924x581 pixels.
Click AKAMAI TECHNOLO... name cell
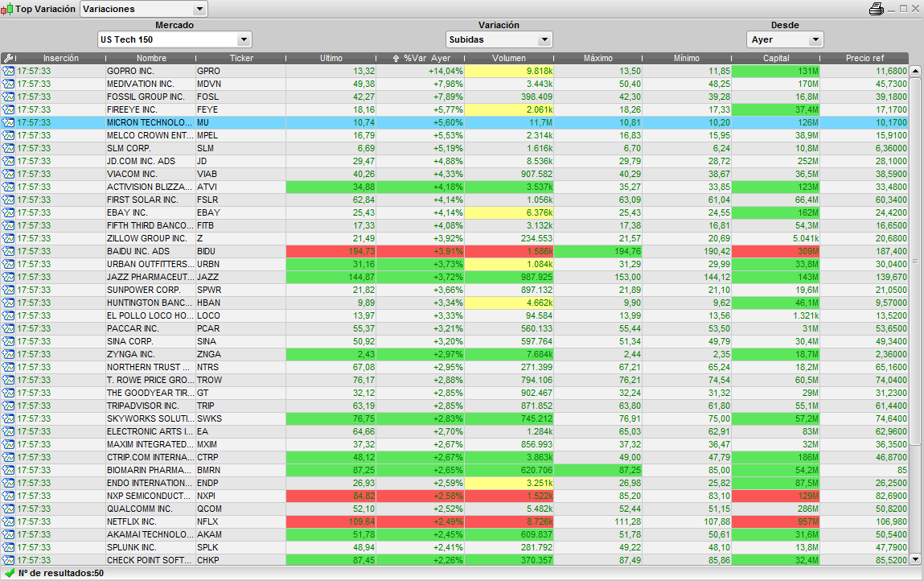tap(151, 535)
